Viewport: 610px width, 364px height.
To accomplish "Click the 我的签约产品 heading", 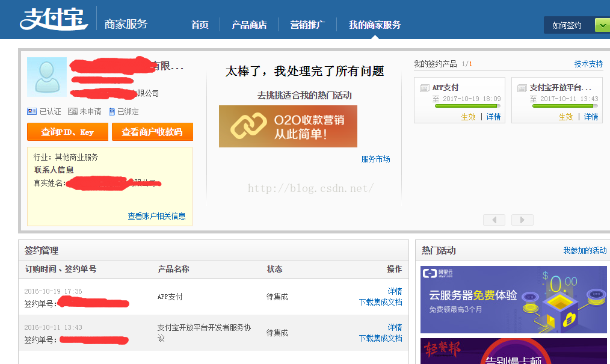I will click(436, 64).
